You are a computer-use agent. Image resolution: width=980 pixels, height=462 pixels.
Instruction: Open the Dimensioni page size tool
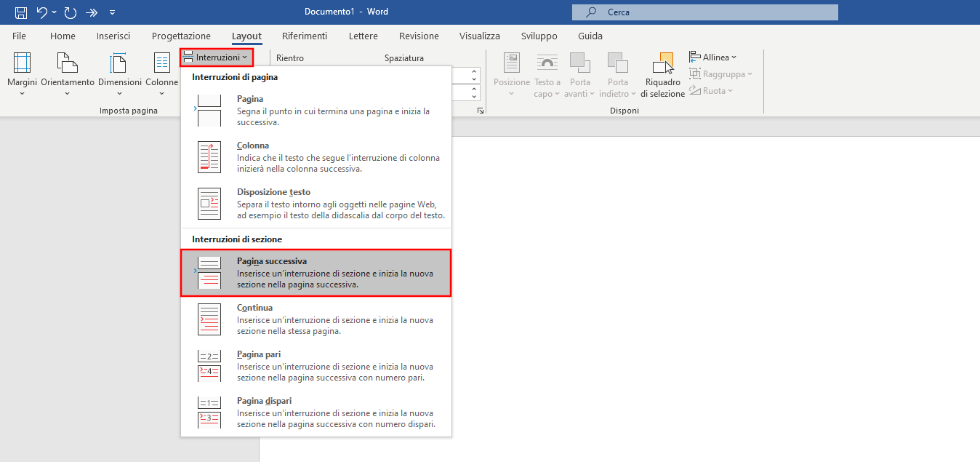coord(120,74)
